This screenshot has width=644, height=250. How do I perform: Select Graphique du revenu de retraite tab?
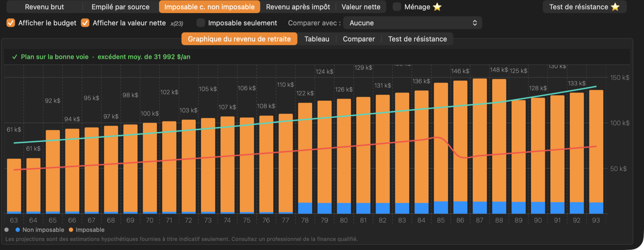[x=239, y=39]
